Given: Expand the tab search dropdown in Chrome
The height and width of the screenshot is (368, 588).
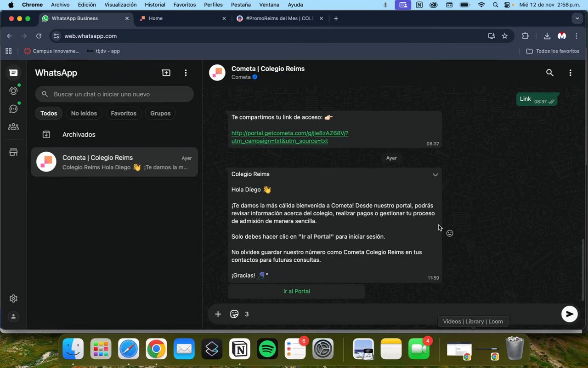Looking at the screenshot, I should coord(577,18).
